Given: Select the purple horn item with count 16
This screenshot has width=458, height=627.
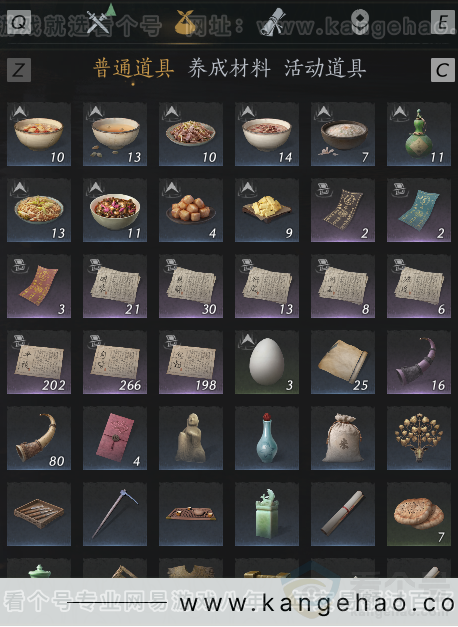Looking at the screenshot, I should (x=419, y=362).
